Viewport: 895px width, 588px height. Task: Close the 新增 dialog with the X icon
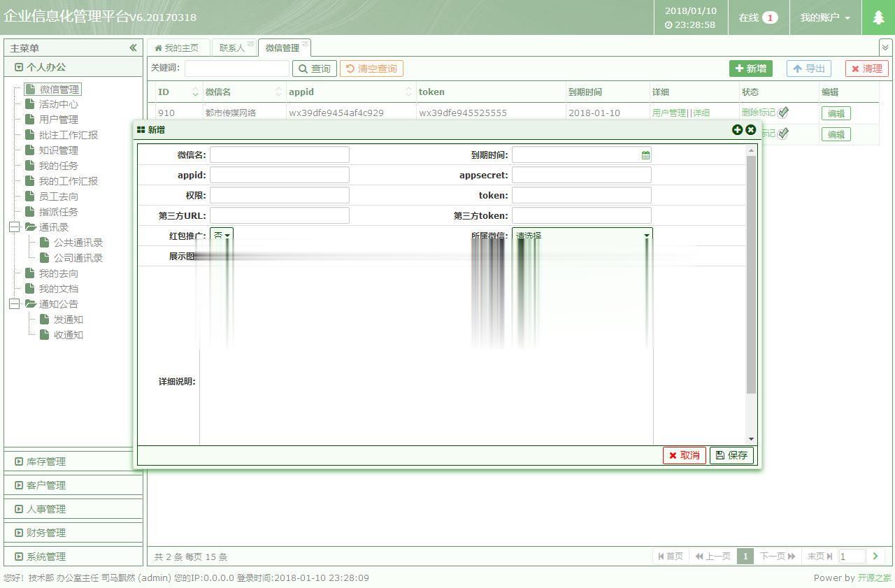(751, 130)
